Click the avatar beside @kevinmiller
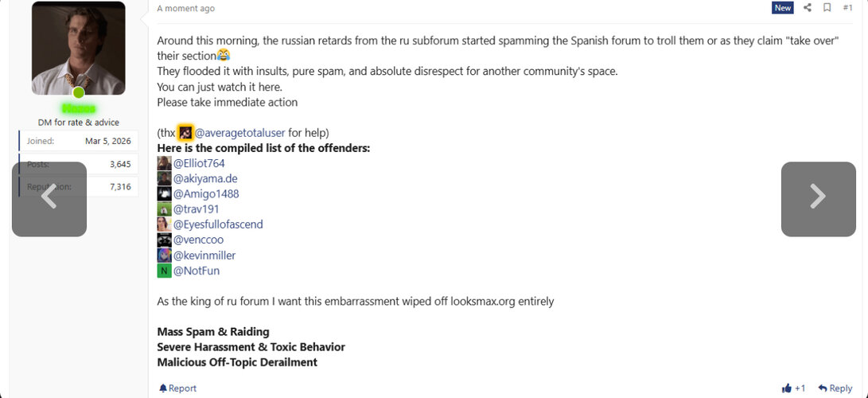This screenshot has width=868, height=398. coord(165,256)
